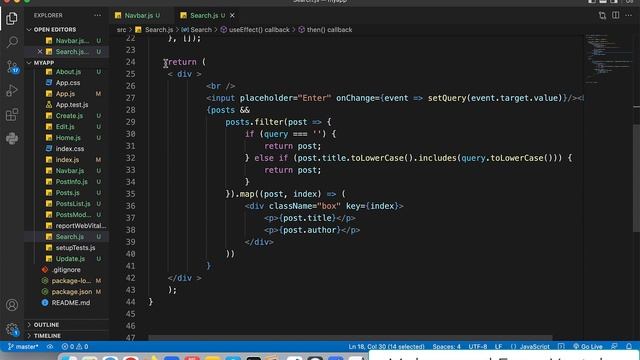Viewport: 640px width, 360px height.
Task: Click the Search symbol breadcrumb
Action: 197,30
